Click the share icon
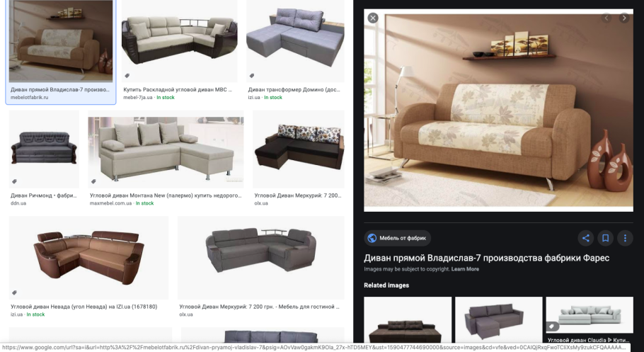 click(586, 238)
